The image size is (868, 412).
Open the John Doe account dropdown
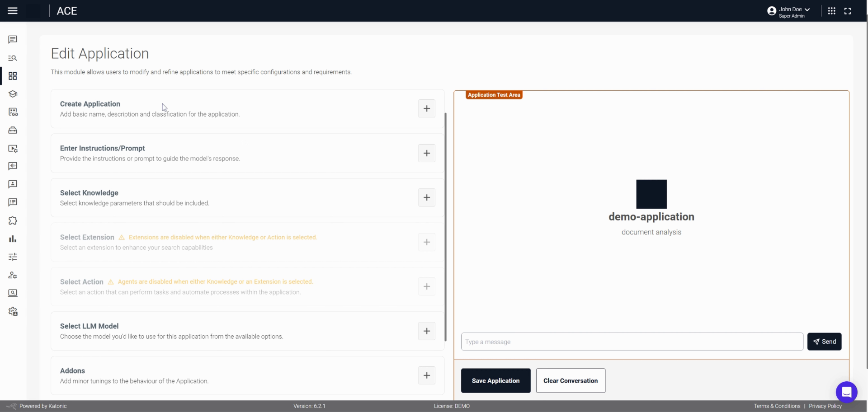click(788, 11)
